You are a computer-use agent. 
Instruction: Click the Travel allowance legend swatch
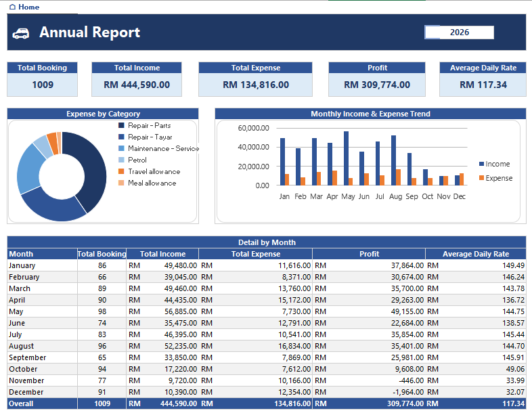click(x=121, y=171)
